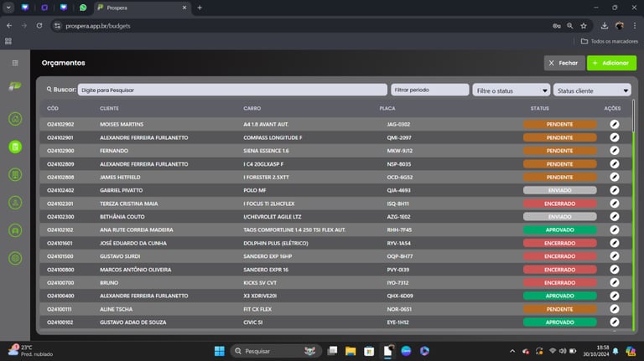Reload the page in the browser
Screen dimensions: 644x361
coord(39,26)
